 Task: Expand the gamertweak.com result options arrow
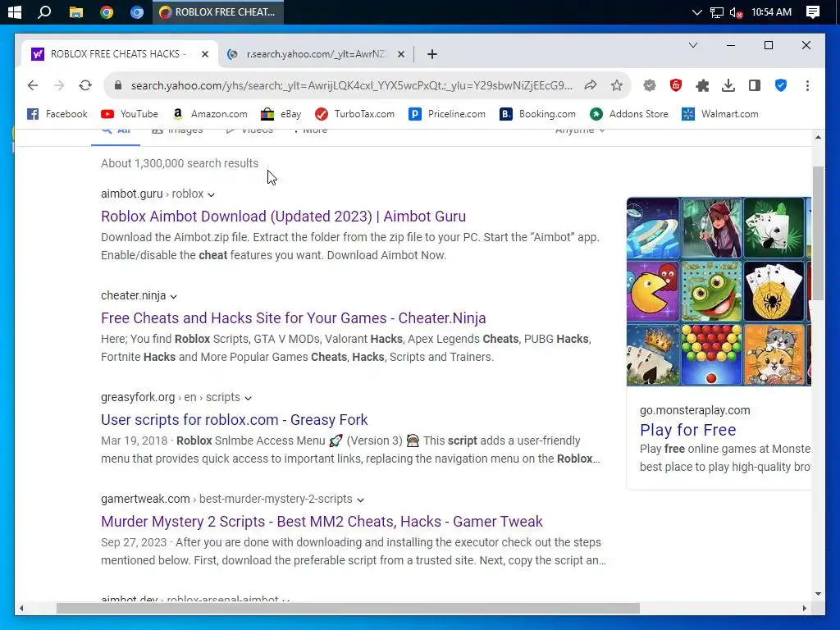(x=361, y=500)
